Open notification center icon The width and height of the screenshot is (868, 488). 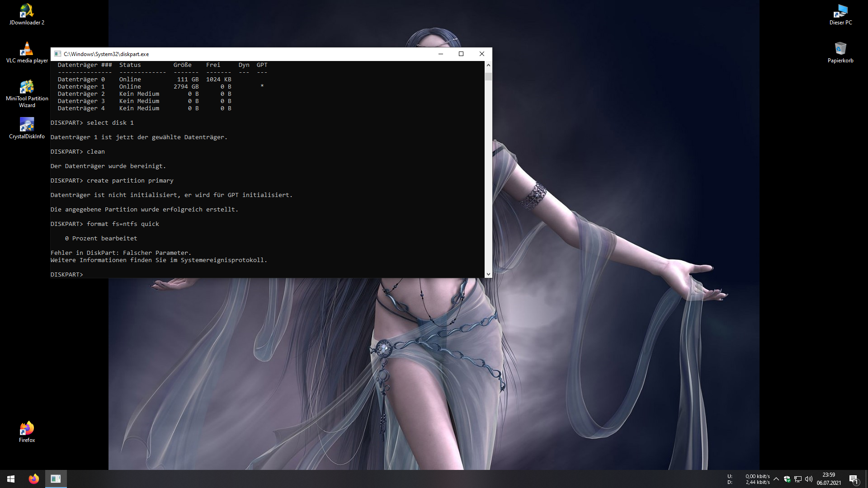coord(854,479)
